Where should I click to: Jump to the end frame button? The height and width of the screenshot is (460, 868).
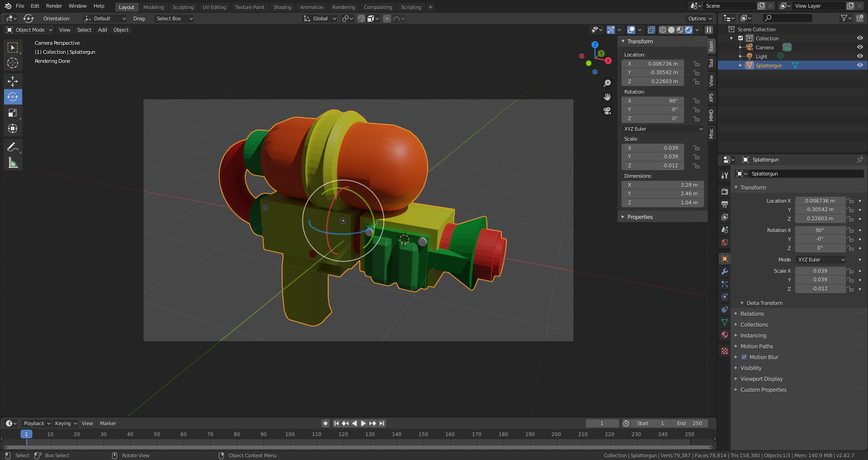coord(382,423)
